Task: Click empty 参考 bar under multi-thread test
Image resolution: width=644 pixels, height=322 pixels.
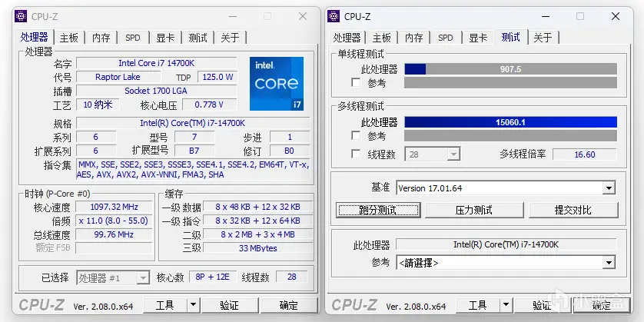Action: pyautogui.click(x=510, y=135)
